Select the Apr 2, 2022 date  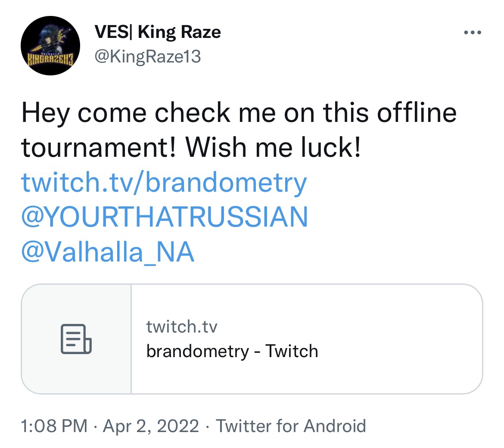[x=151, y=426]
